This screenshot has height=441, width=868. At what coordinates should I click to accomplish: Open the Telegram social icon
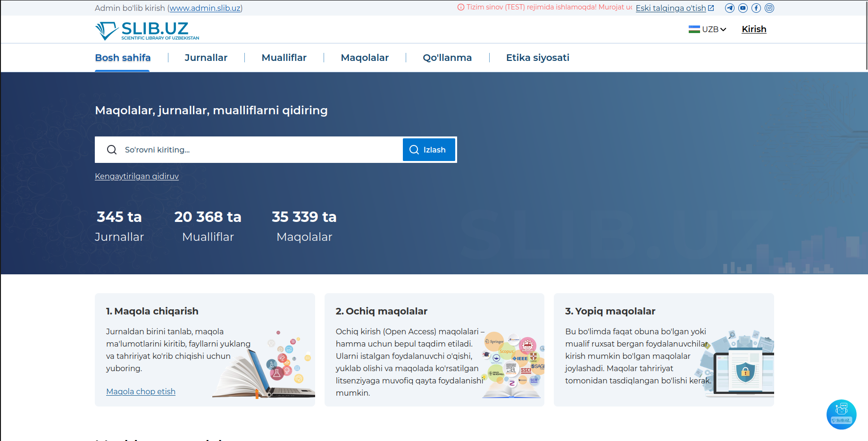[x=729, y=8]
